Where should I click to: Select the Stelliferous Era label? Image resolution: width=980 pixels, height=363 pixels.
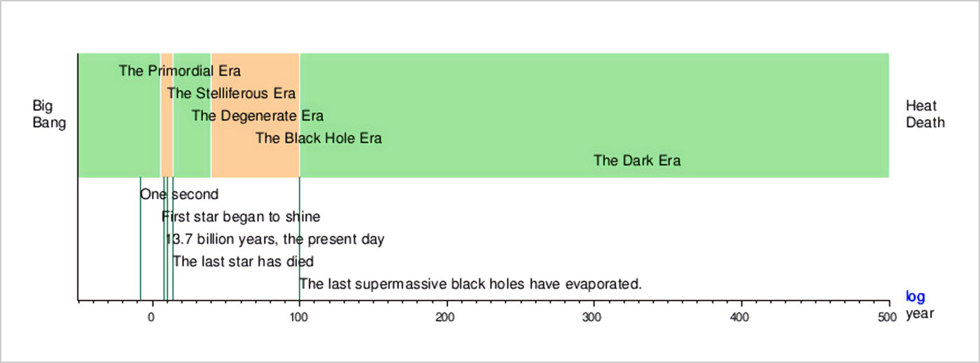click(x=231, y=93)
